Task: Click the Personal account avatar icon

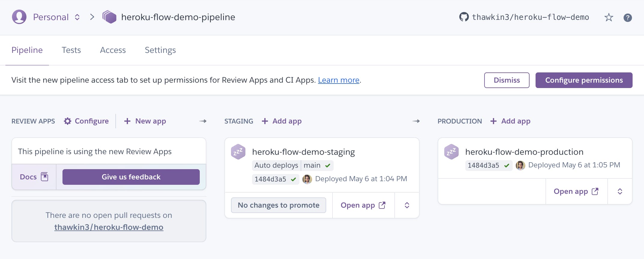Action: pos(19,17)
